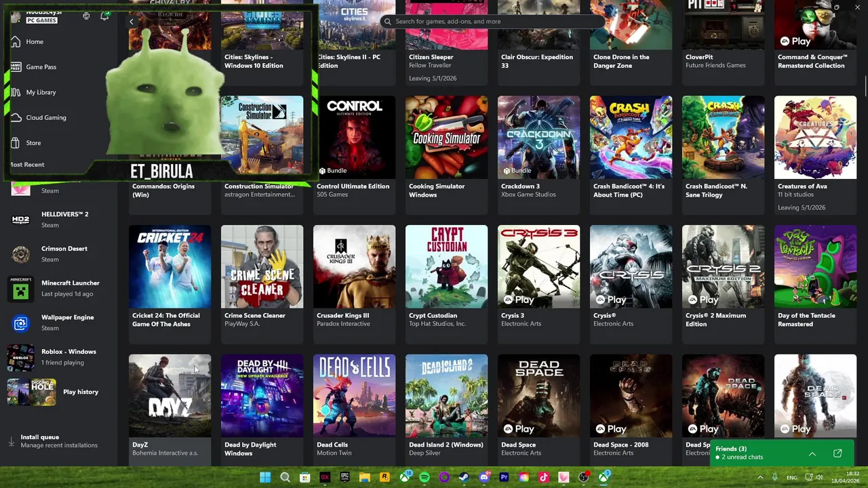Open the Game Pass sidebar icon
The height and width of the screenshot is (488, 868).
tap(16, 67)
